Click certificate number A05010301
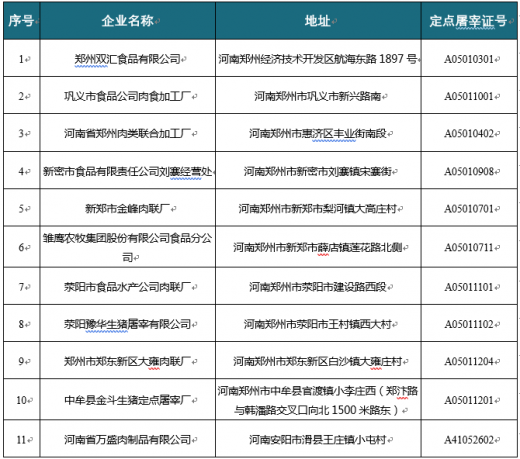The width and height of the screenshot is (520, 459). coord(469,59)
